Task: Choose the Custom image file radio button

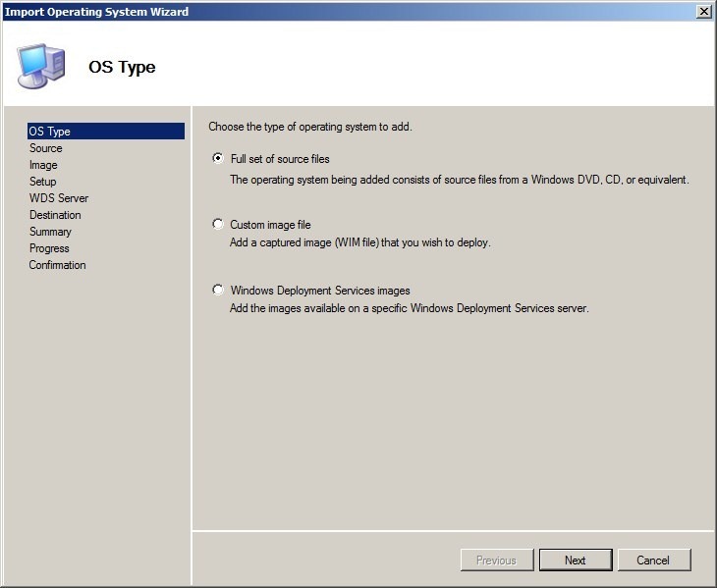Action: point(218,224)
